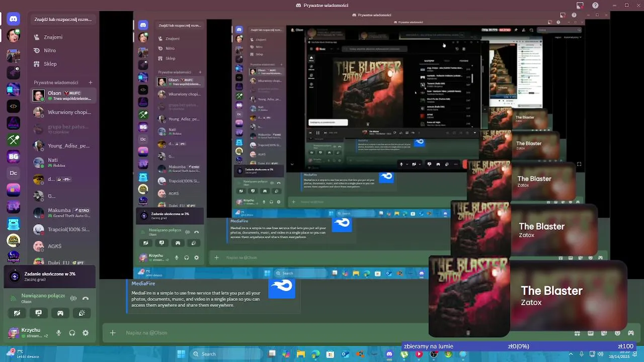Open the EV server icon
Screen dimensions: 644x362
(x=14, y=207)
